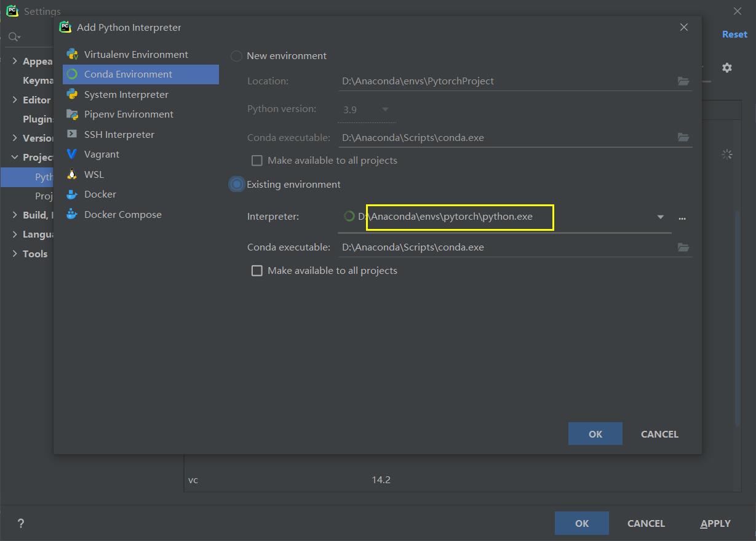Click the vc package row
The height and width of the screenshot is (541, 756).
pos(462,480)
